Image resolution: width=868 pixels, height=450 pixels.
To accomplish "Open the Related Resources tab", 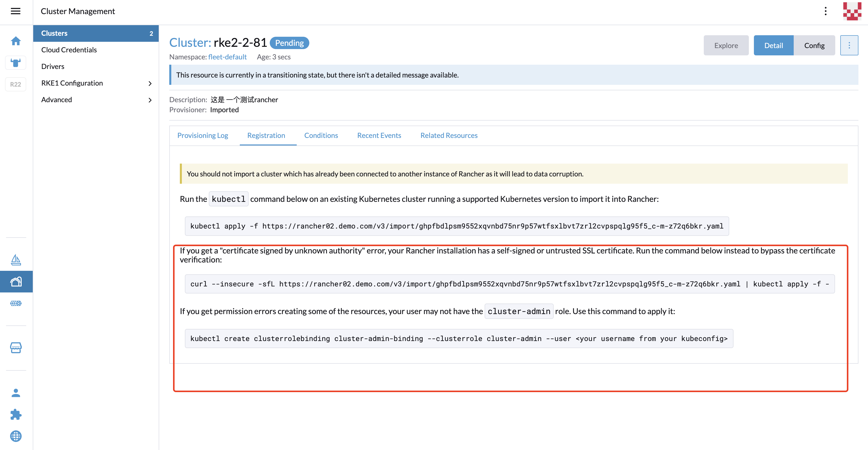I will (449, 135).
